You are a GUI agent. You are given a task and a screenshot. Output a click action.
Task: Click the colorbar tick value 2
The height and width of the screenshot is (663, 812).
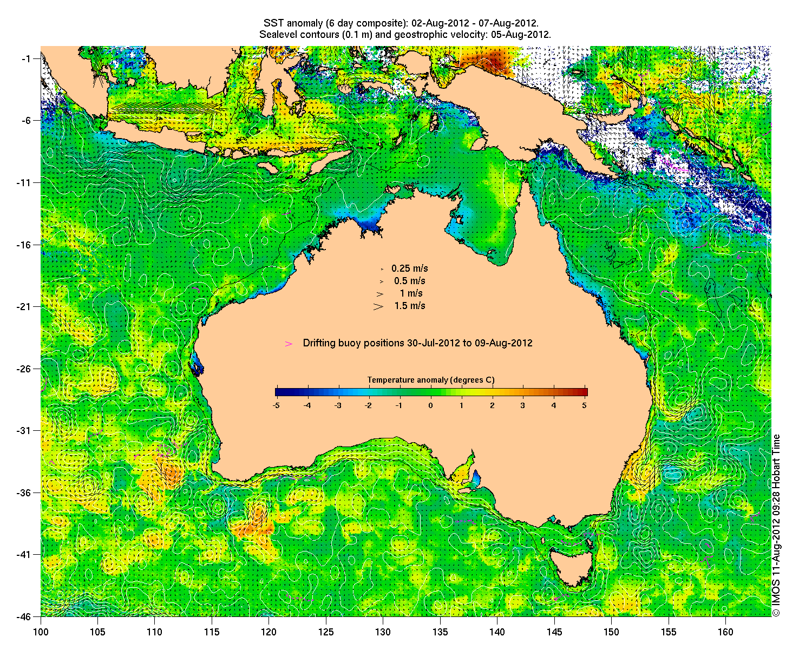tap(492, 405)
